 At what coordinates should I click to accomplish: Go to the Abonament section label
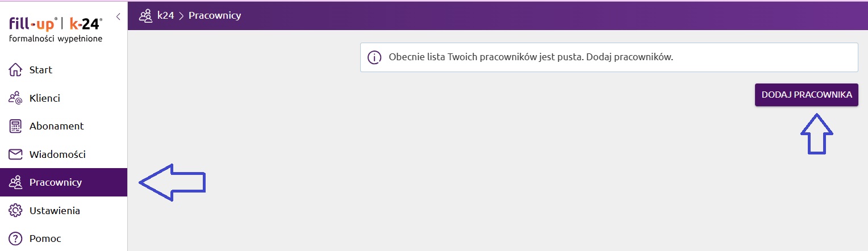click(56, 126)
